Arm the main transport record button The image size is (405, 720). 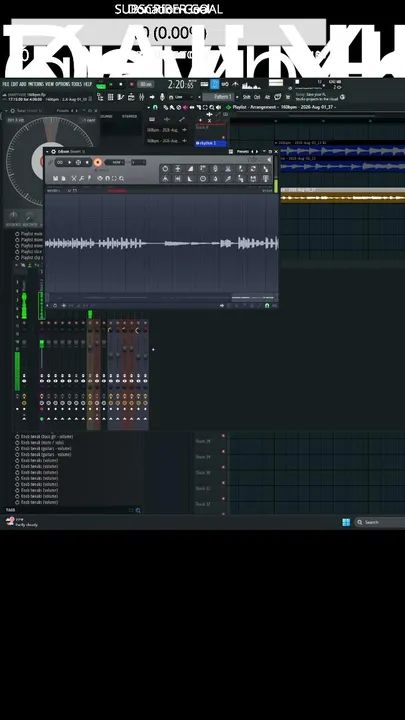click(x=131, y=84)
